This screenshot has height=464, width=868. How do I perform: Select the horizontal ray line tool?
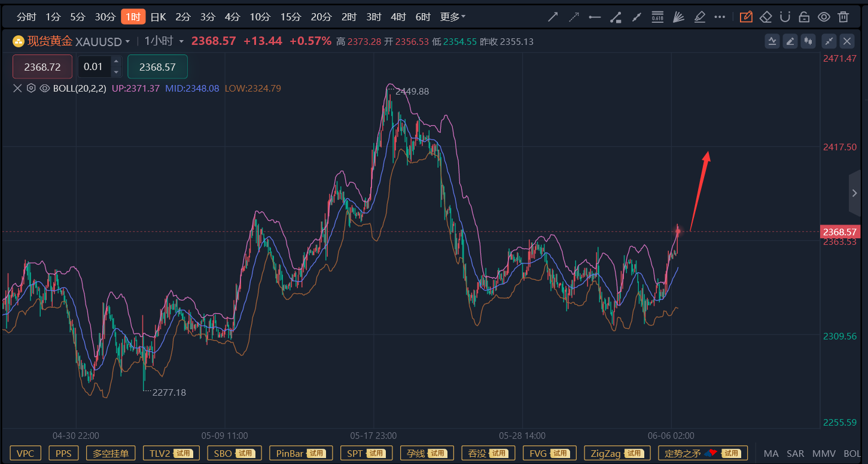coord(595,17)
